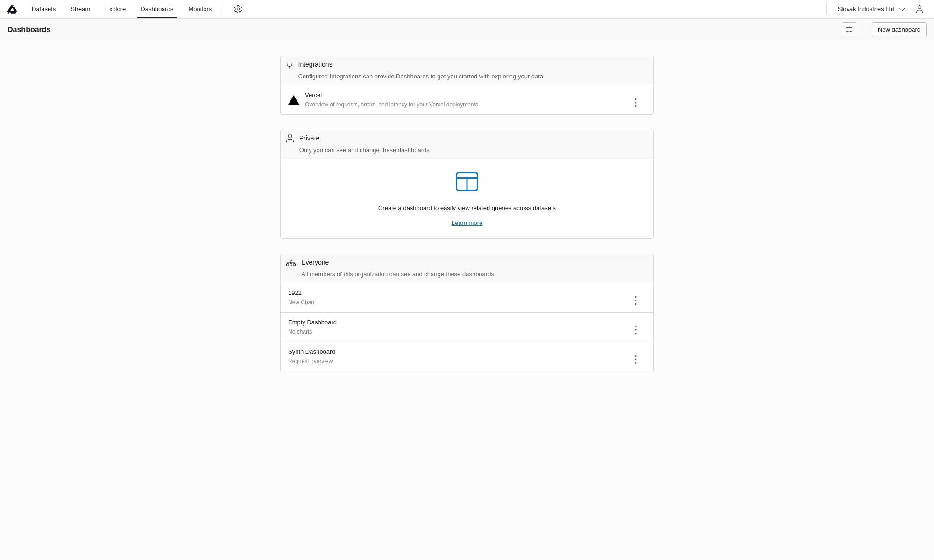Open options menu for 1922 dashboard

pos(635,301)
